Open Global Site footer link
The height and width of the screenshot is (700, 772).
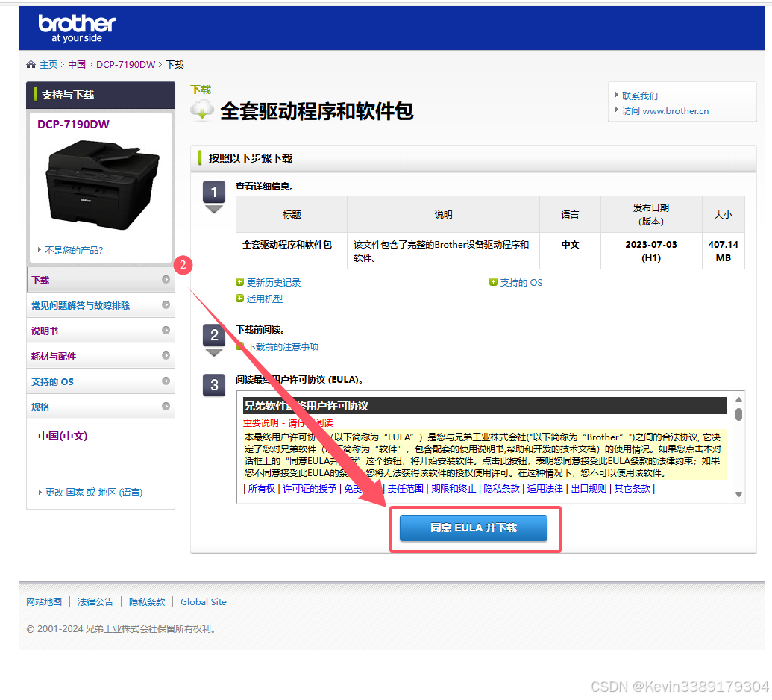tap(204, 602)
